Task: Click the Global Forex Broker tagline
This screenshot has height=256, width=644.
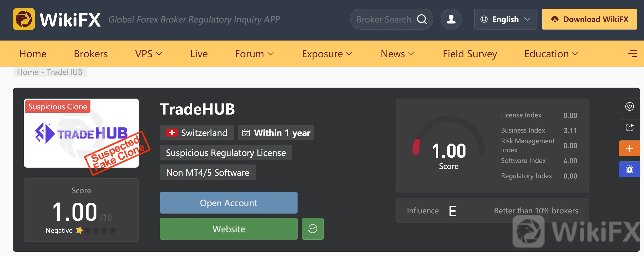Action: [194, 19]
